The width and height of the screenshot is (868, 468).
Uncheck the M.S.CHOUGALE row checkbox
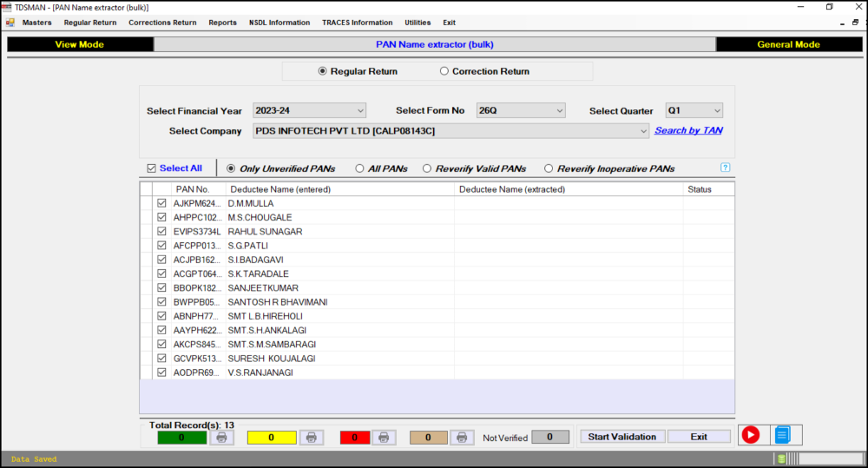click(x=161, y=217)
